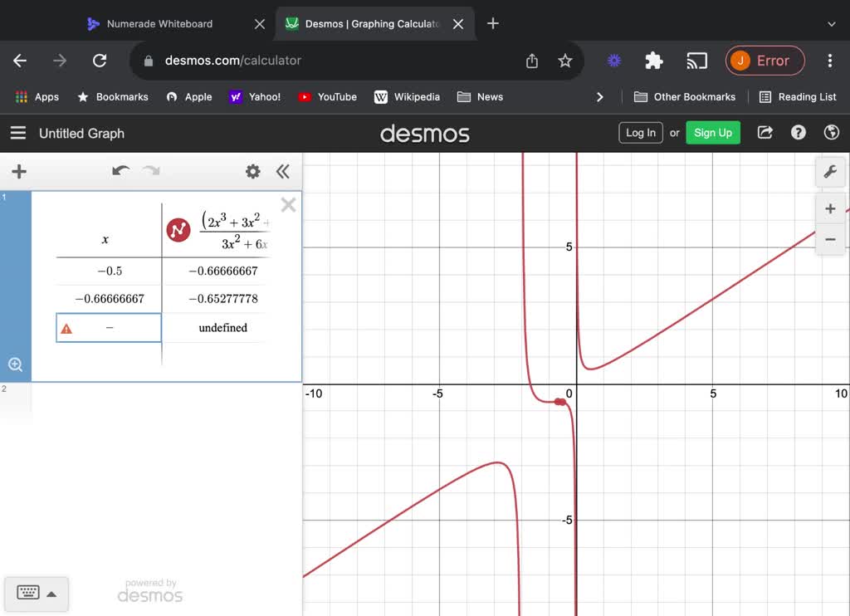Click the warning triangle in the table row
Screen dimensions: 850x616
[67, 328]
